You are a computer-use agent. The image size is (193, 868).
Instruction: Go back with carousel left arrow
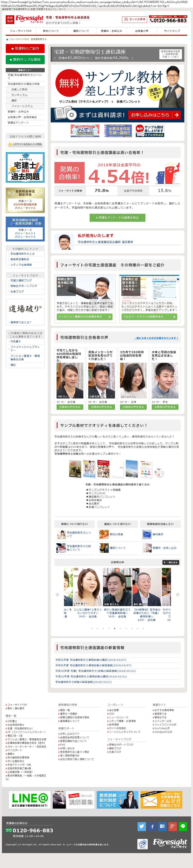point(57,594)
